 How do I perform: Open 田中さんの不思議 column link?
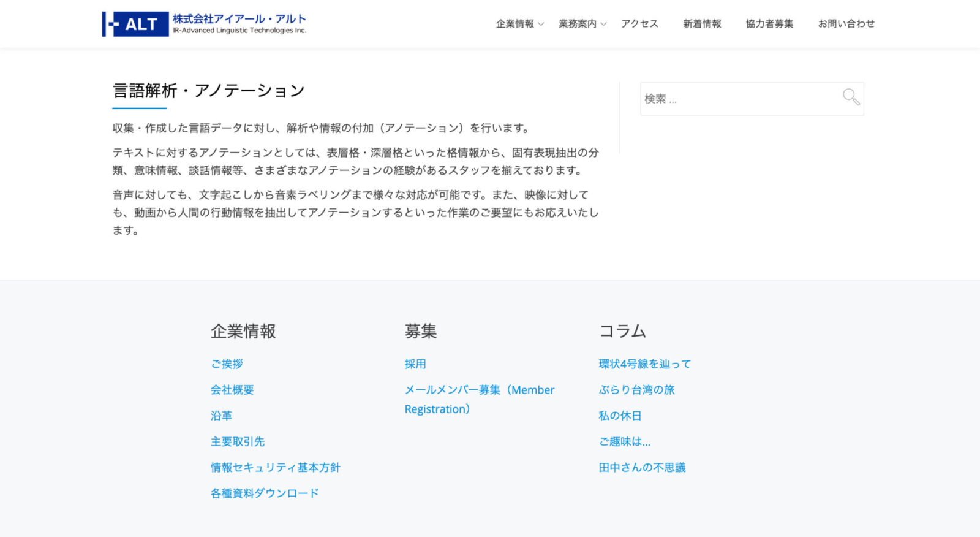[x=642, y=467]
